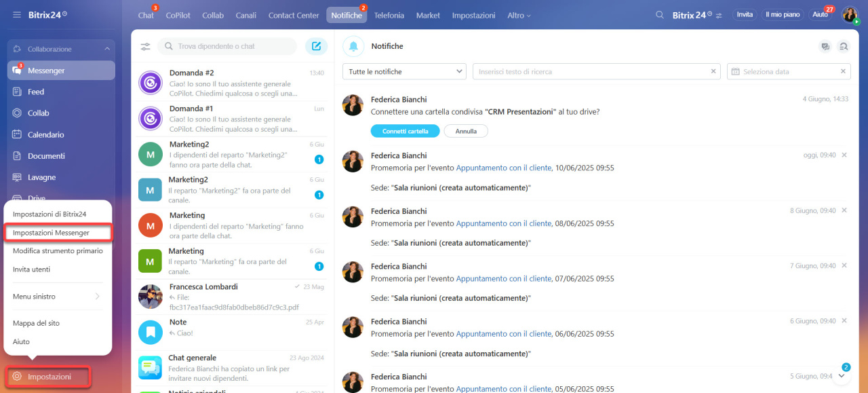Click the Trova dipendente o chat search field
The width and height of the screenshot is (868, 393).
(227, 46)
